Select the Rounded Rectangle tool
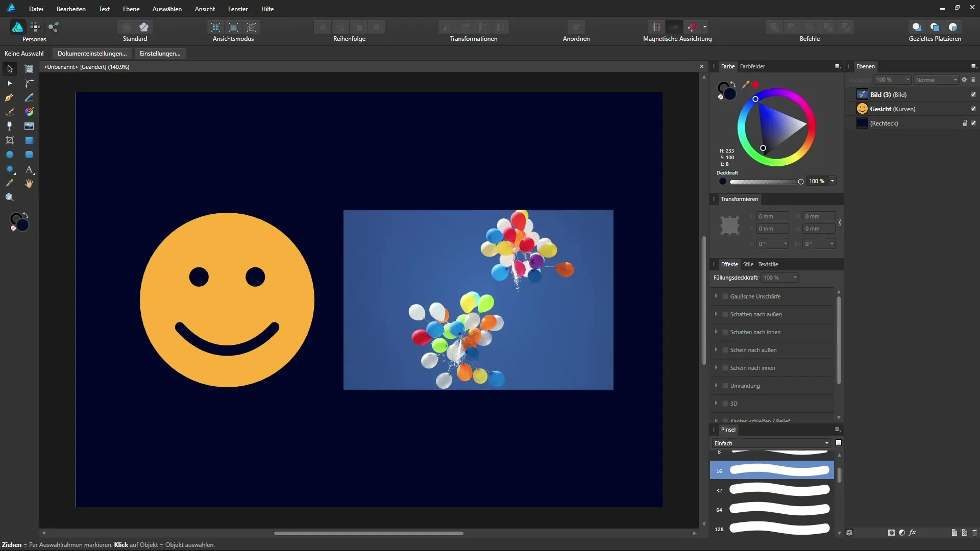 coord(29,155)
